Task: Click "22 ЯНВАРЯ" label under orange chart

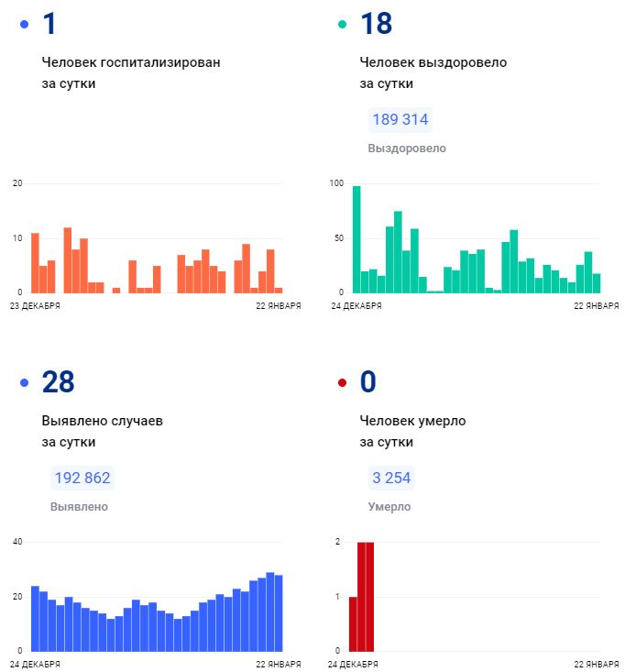Action: point(279,306)
